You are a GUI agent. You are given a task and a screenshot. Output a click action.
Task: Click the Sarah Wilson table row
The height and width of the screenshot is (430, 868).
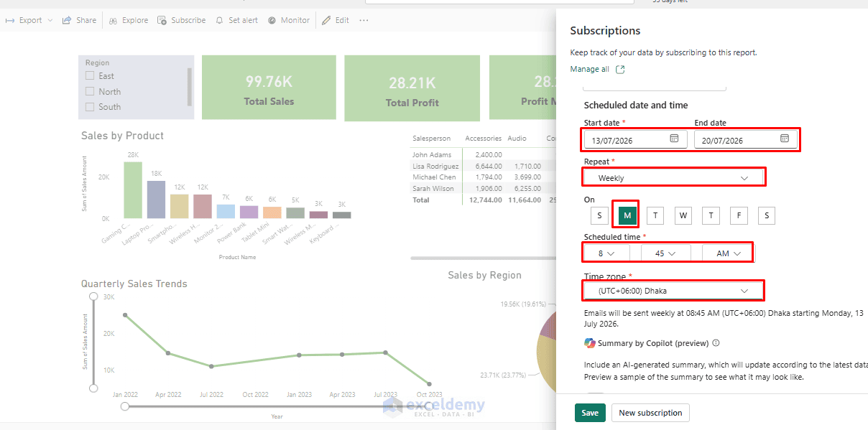[x=481, y=188]
